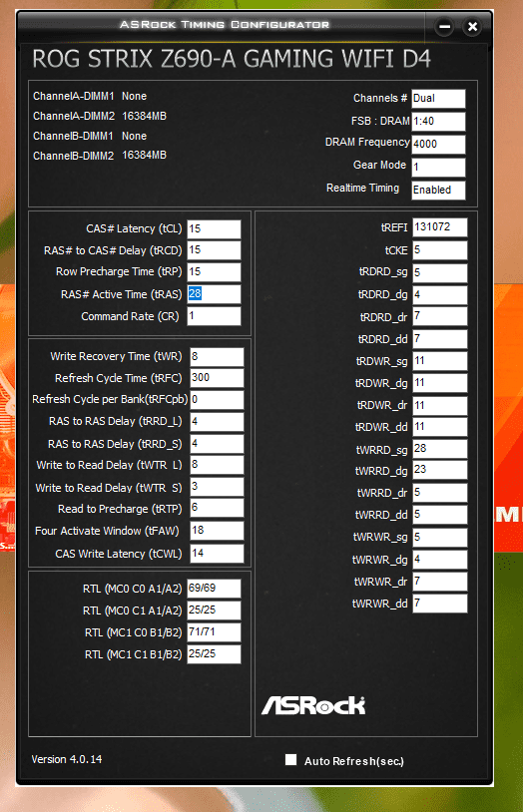Select the tRRD_L value field

click(217, 422)
